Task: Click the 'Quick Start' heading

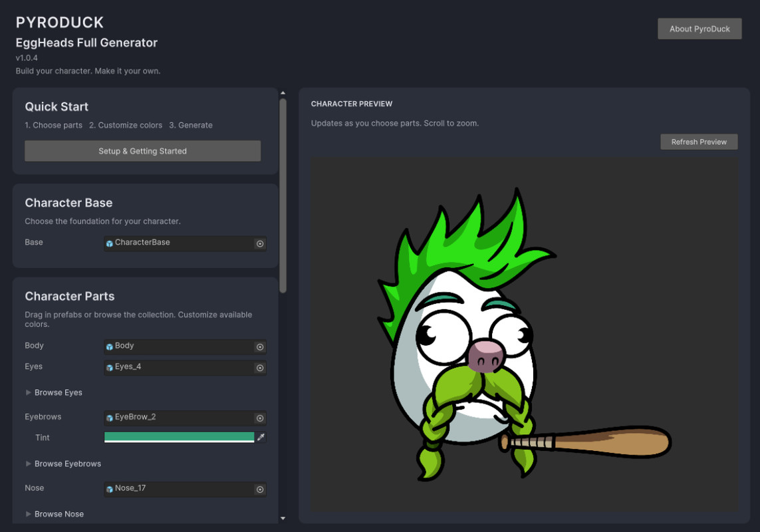Action: click(57, 106)
